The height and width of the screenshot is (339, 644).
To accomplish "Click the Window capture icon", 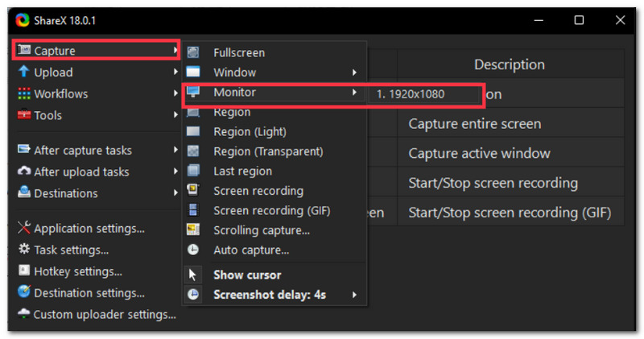I will tap(193, 72).
